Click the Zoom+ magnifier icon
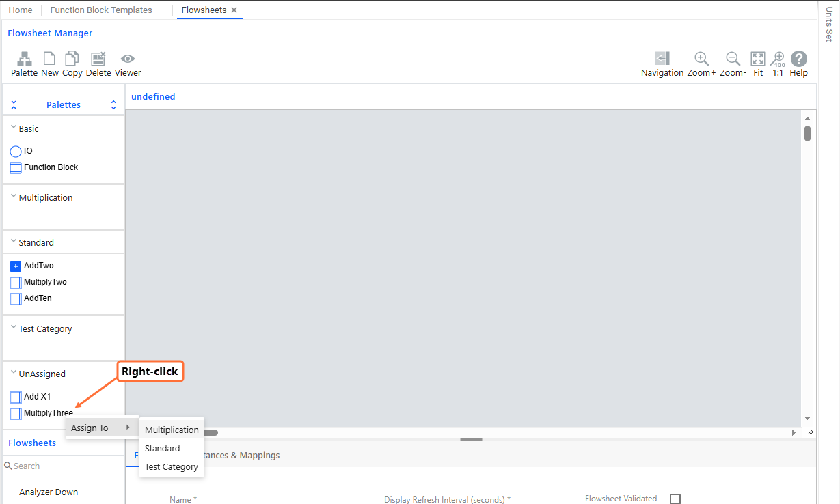The height and width of the screenshot is (504, 840). (701, 59)
